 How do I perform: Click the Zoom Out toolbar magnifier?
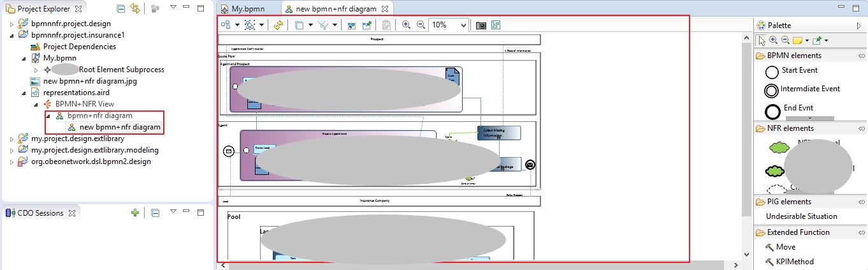coord(421,25)
